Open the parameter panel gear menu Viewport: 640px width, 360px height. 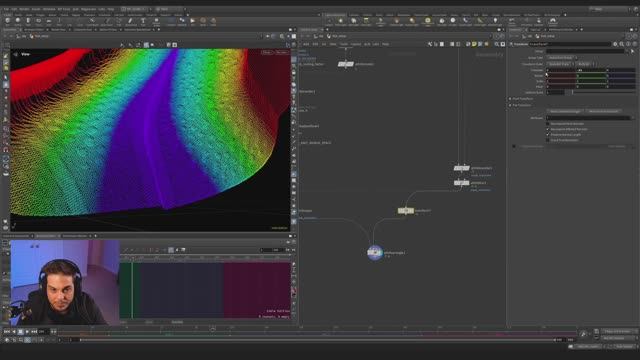tap(615, 44)
